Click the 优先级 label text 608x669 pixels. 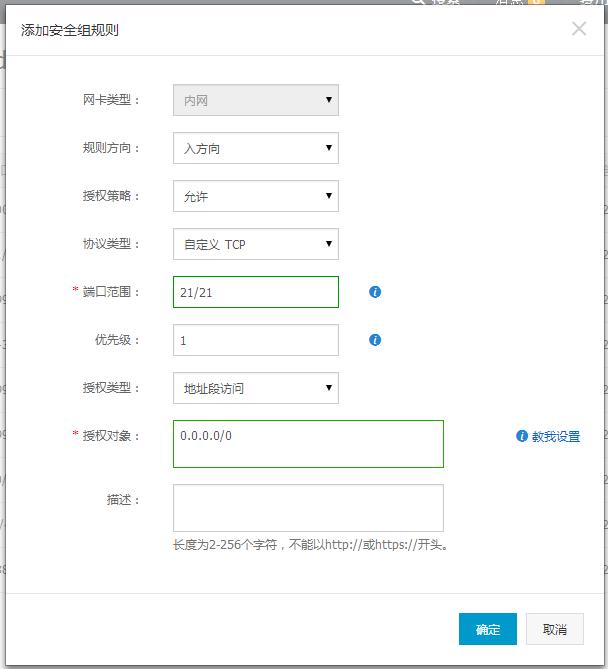click(x=116, y=340)
